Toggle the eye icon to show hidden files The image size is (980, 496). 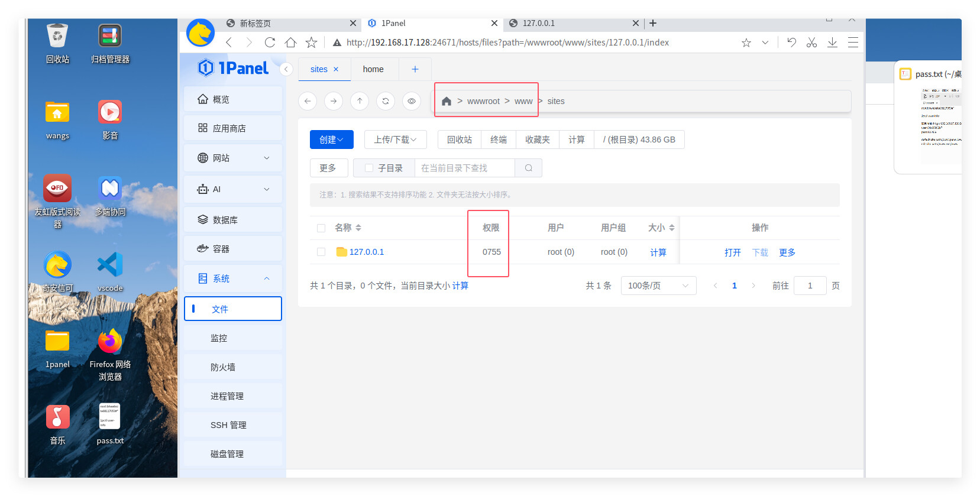click(x=412, y=101)
